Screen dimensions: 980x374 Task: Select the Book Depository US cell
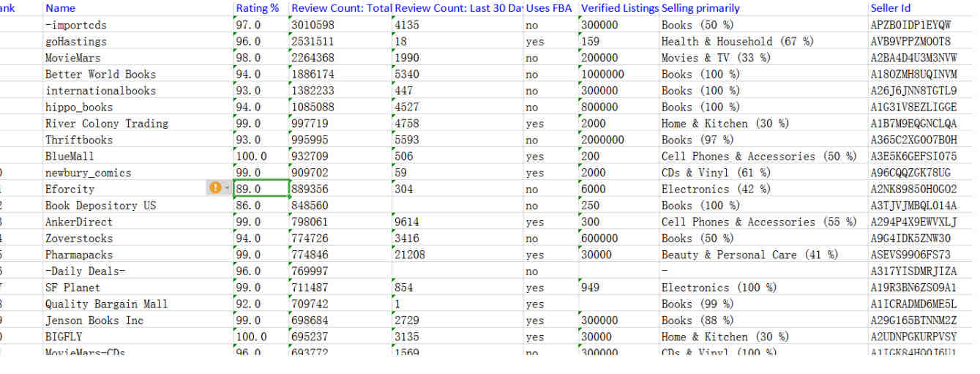(100, 205)
